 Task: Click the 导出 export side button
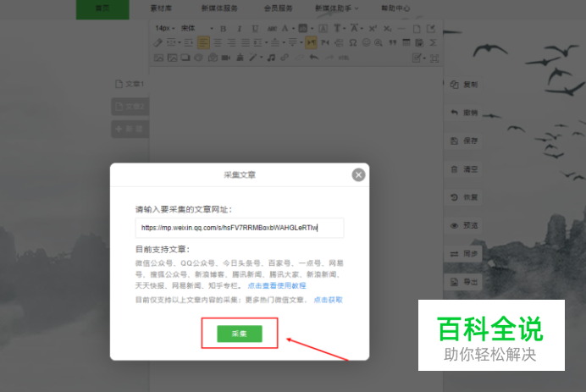tap(463, 282)
